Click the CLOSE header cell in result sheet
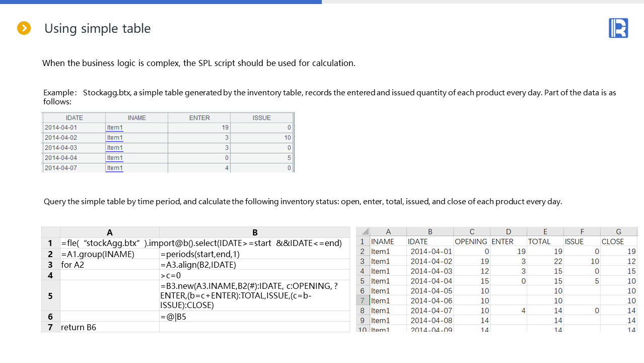The width and height of the screenshot is (644, 363). click(x=612, y=241)
